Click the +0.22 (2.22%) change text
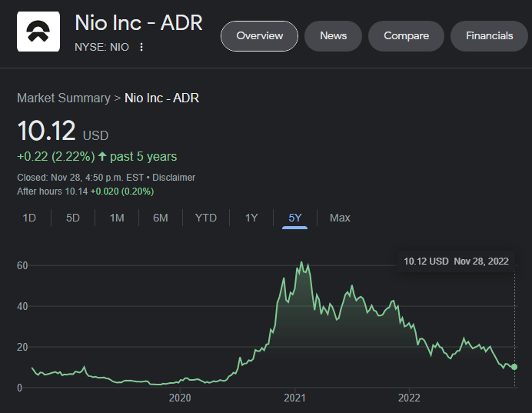Image resolution: width=532 pixels, height=413 pixels. [56, 156]
